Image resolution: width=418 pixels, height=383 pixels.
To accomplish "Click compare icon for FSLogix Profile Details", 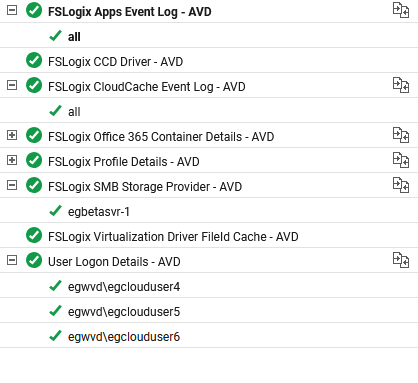I will click(401, 160).
